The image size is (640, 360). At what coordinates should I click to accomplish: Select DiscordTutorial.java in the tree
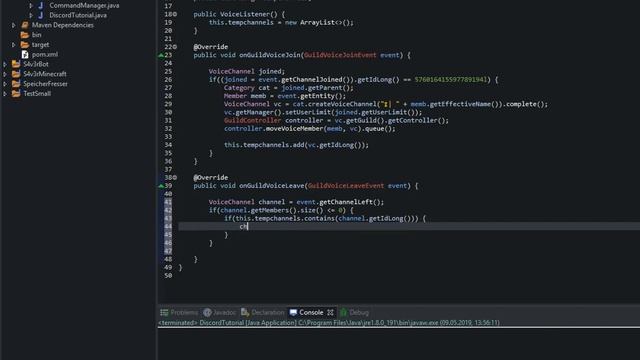point(78,15)
